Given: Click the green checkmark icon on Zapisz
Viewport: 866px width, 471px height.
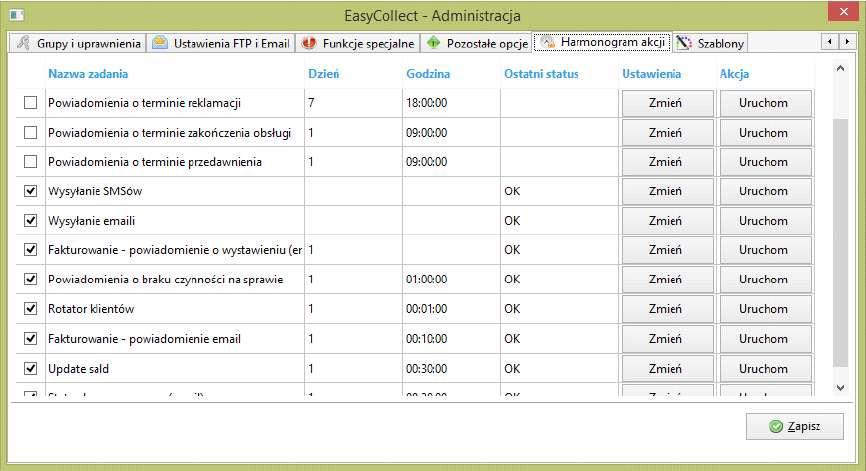Looking at the screenshot, I should [776, 426].
